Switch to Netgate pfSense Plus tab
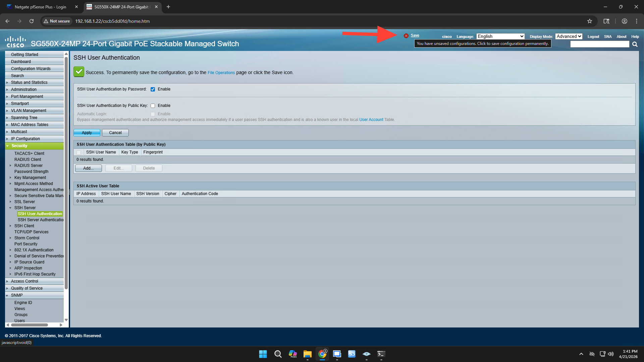Image resolution: width=644 pixels, height=362 pixels. [x=40, y=7]
